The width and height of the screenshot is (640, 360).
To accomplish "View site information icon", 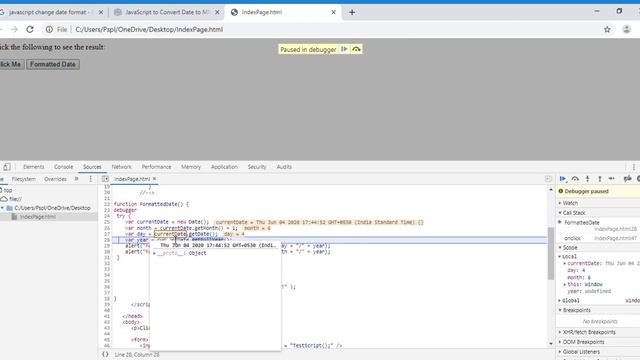I will (49, 29).
